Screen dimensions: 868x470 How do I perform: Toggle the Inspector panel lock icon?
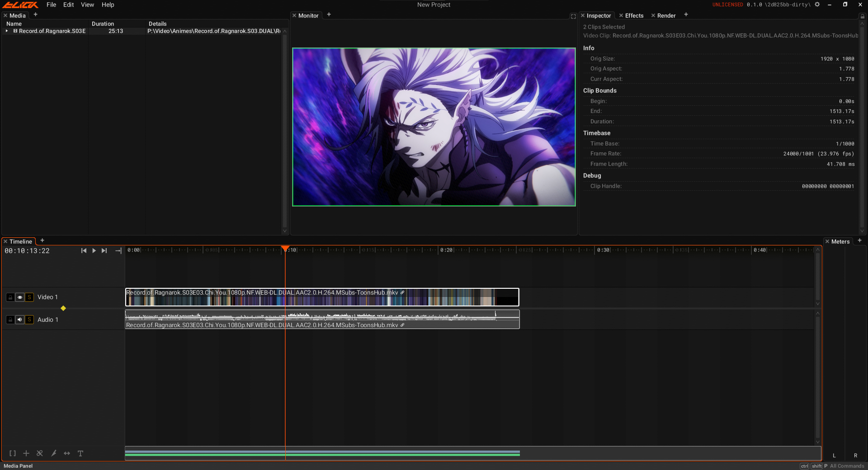[862, 16]
